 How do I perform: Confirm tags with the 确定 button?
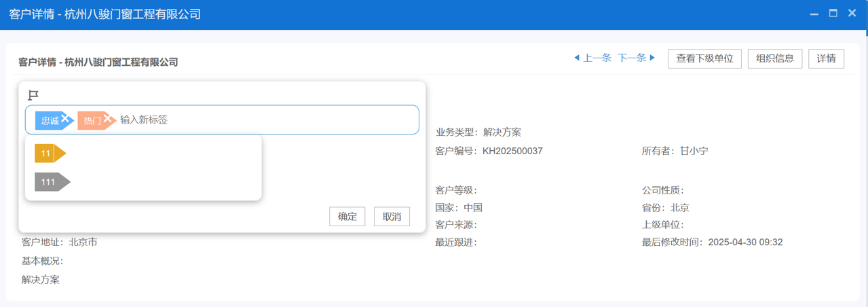347,217
